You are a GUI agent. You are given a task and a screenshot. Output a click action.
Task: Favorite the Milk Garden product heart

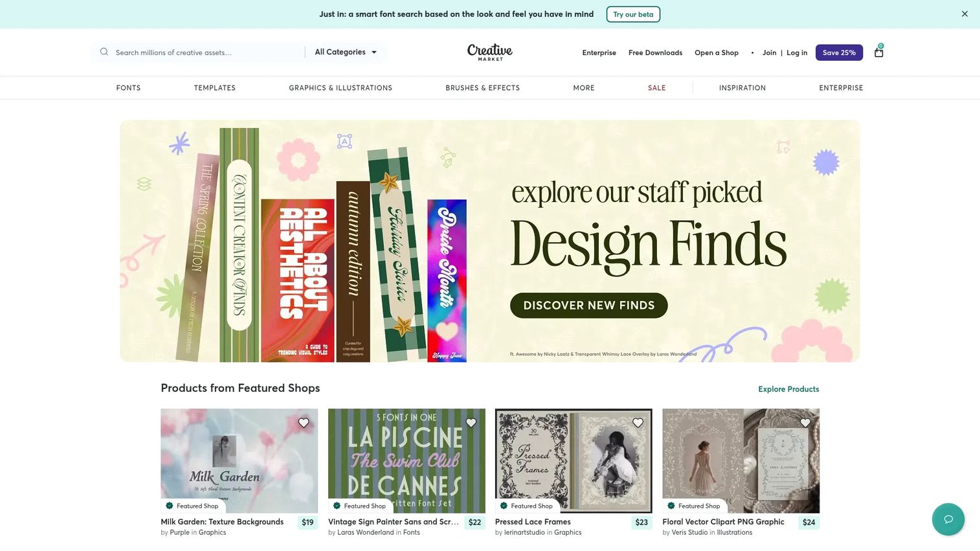point(304,423)
